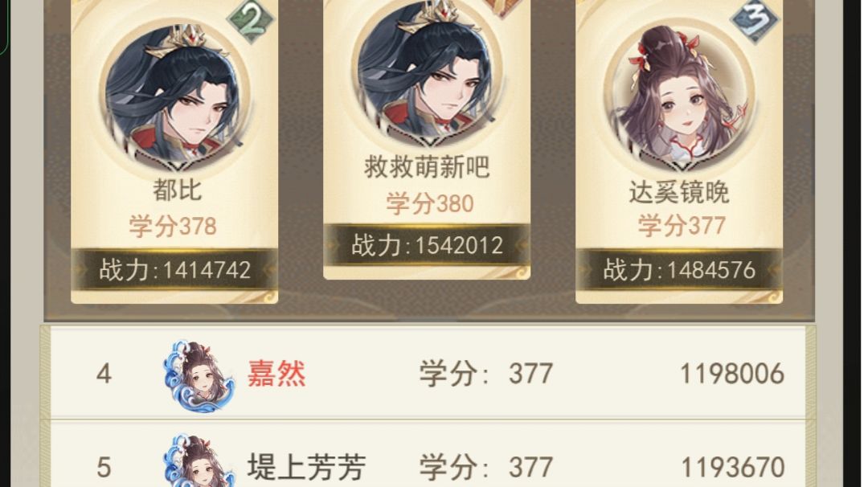
Task: Click the name 堤上芳芳
Action: [306, 467]
